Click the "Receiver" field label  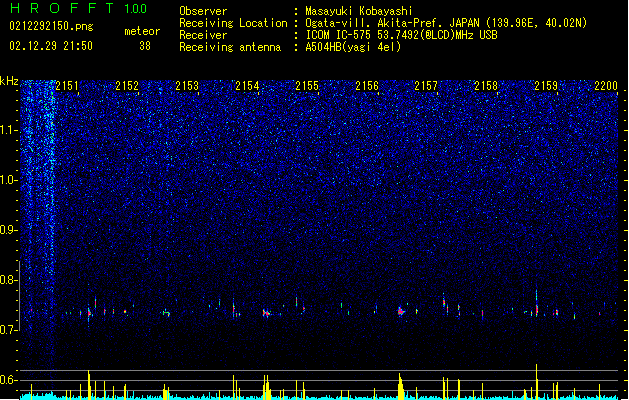click(203, 35)
